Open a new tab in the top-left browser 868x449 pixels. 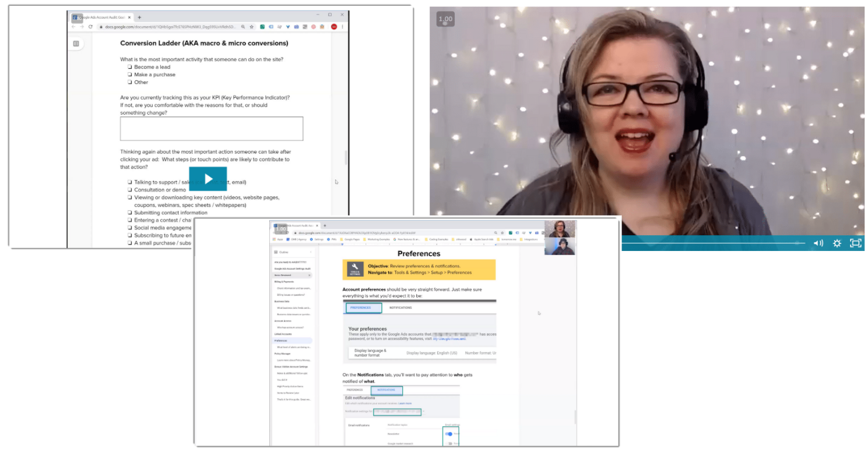pyautogui.click(x=139, y=17)
